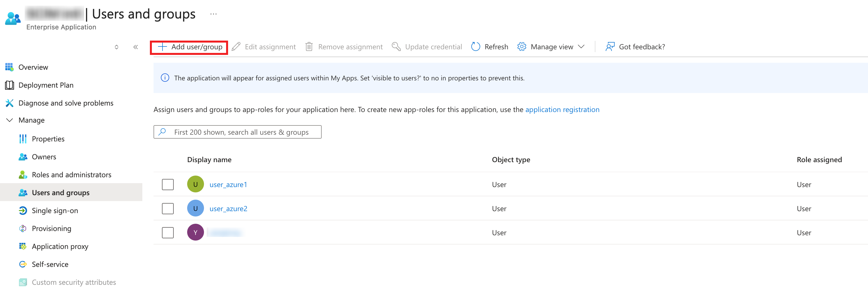Click the Single sign-on icon

(x=23, y=211)
